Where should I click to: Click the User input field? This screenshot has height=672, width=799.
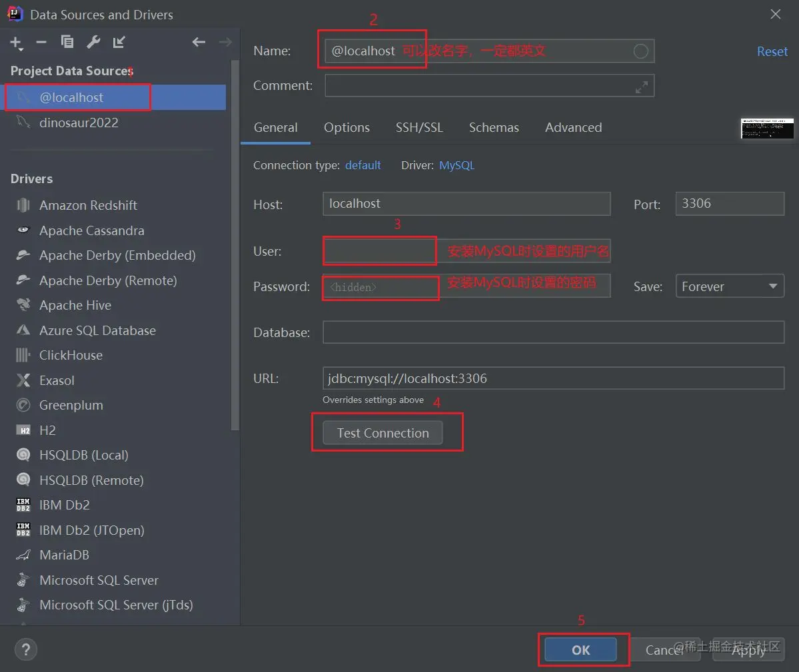click(466, 251)
